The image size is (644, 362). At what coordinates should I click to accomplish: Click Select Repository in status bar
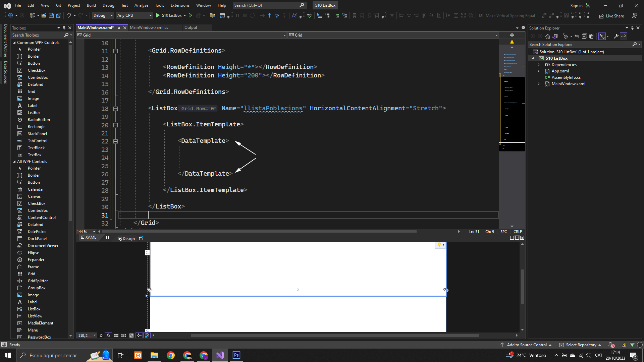point(581,345)
